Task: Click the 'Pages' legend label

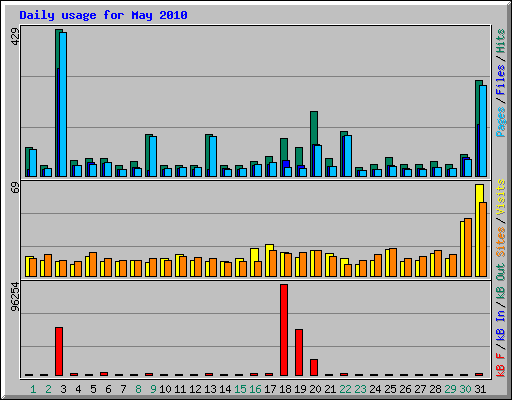Action: [501, 122]
